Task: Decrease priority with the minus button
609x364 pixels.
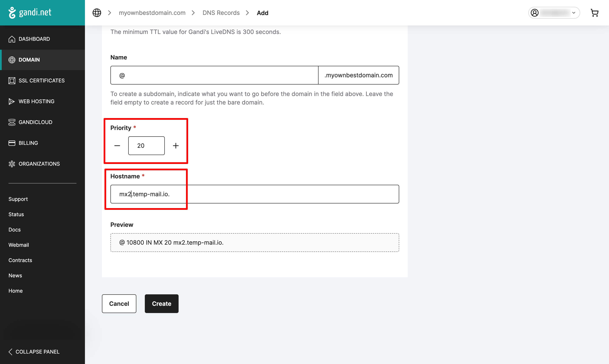Action: (x=117, y=146)
